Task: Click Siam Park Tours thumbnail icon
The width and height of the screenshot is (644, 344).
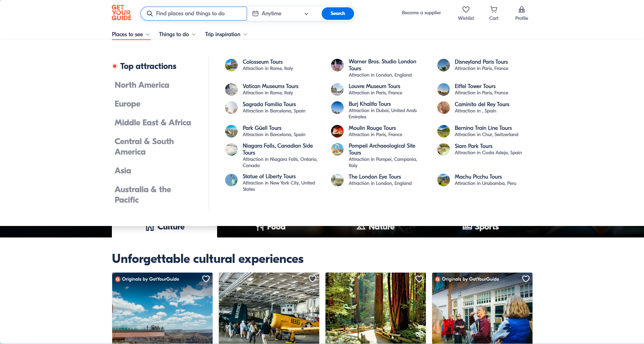Action: tap(444, 149)
